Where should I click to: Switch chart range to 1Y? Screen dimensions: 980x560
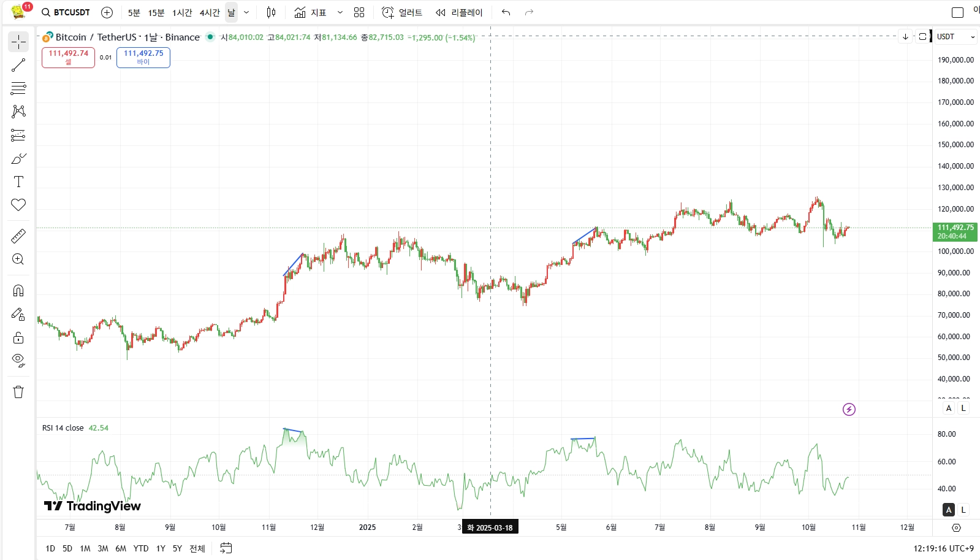[x=161, y=548]
